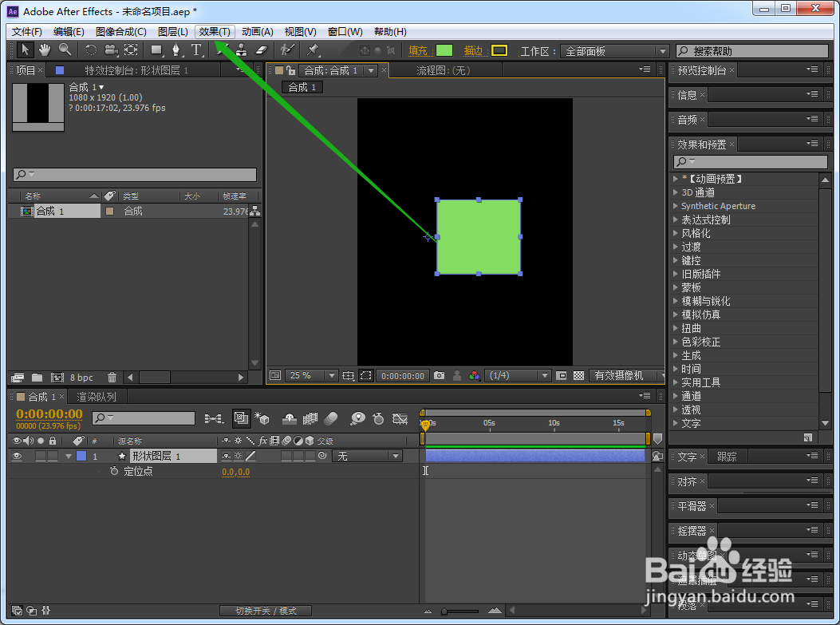The height and width of the screenshot is (625, 840).
Task: Click 8 bpc color depth button
Action: 81,378
